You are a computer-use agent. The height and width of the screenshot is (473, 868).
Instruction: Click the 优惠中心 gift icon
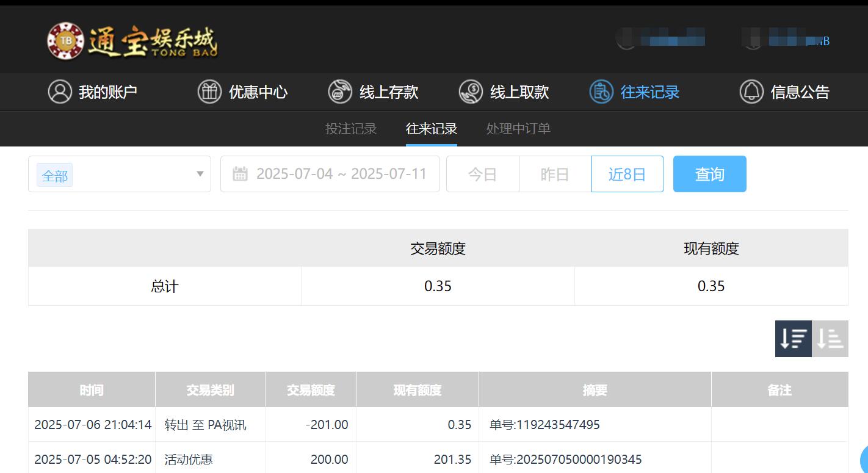pyautogui.click(x=209, y=92)
